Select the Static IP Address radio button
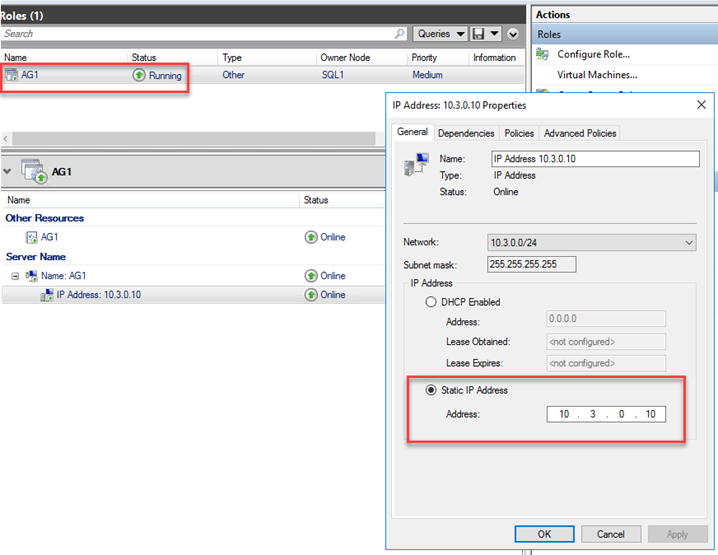 click(430, 390)
